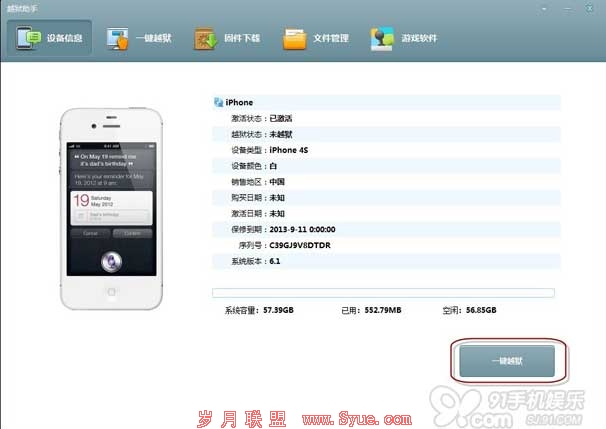Click the small icon beside iPhone heading

pyautogui.click(x=218, y=102)
